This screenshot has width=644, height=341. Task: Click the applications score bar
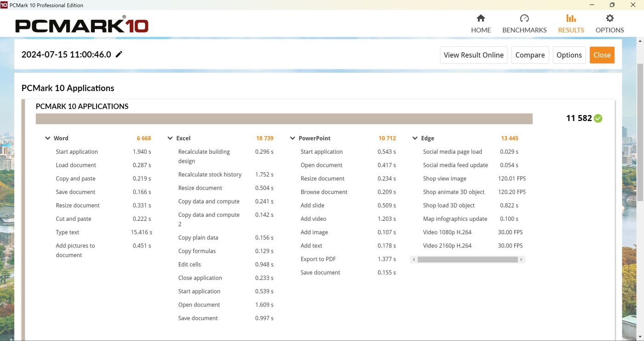[x=284, y=119]
